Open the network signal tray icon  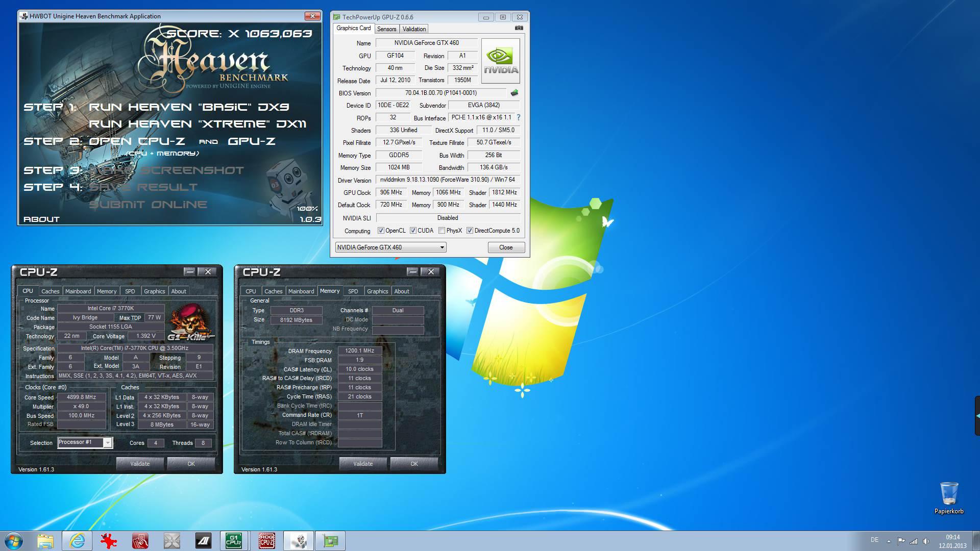click(x=914, y=541)
